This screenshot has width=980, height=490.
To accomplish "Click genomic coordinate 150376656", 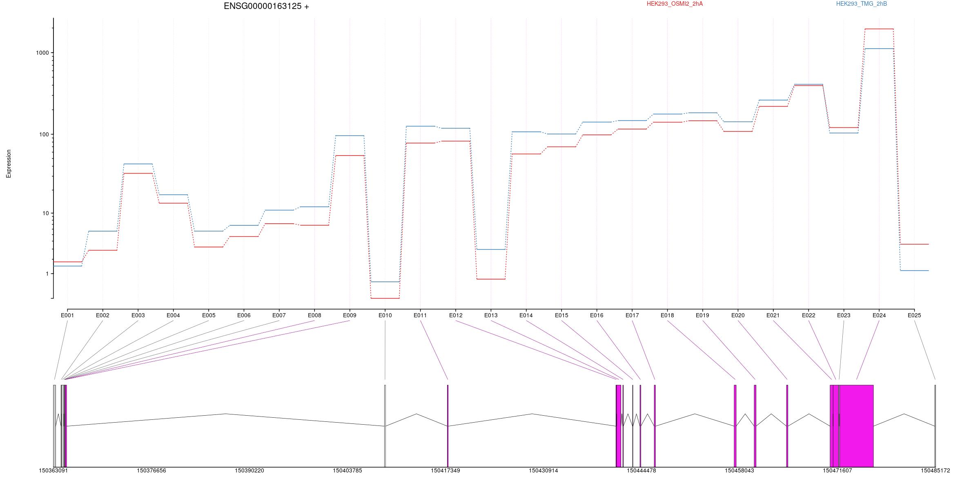I will (151, 470).
